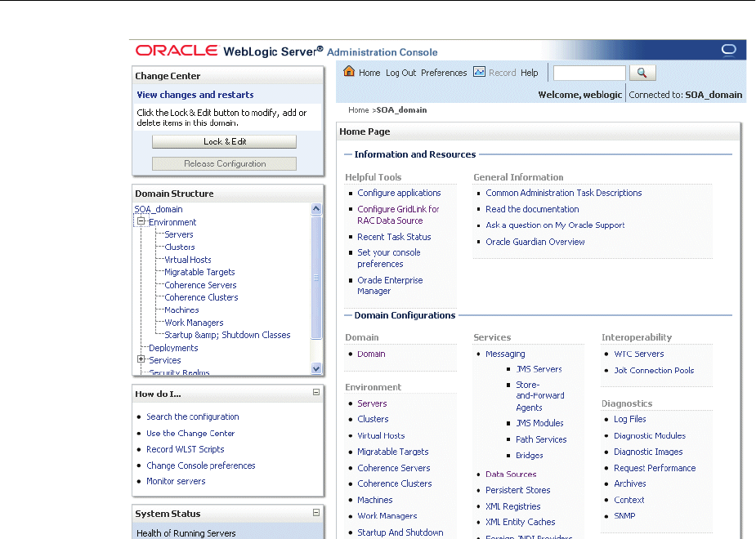The width and height of the screenshot is (756, 539).
Task: Open Use the Change Center link
Action: tap(190, 433)
